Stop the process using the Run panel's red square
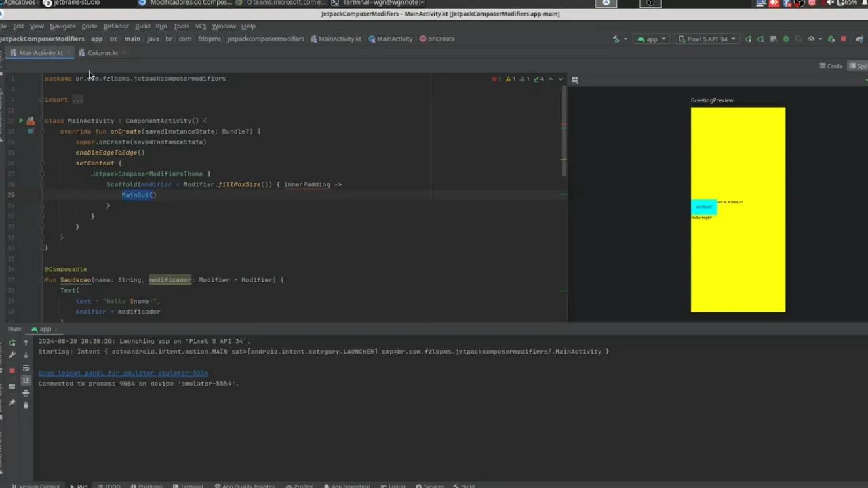868x488 pixels. pos(12,371)
